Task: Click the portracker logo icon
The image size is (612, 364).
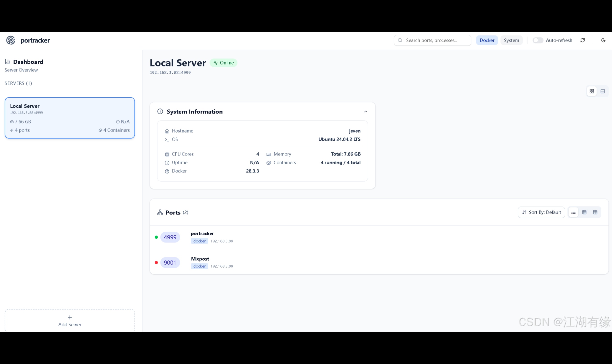Action: coord(11,40)
